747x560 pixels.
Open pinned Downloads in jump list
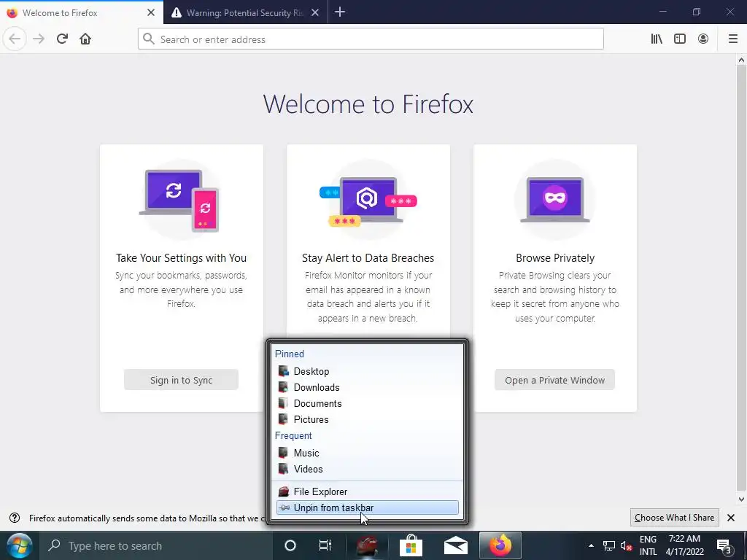[x=367, y=388]
